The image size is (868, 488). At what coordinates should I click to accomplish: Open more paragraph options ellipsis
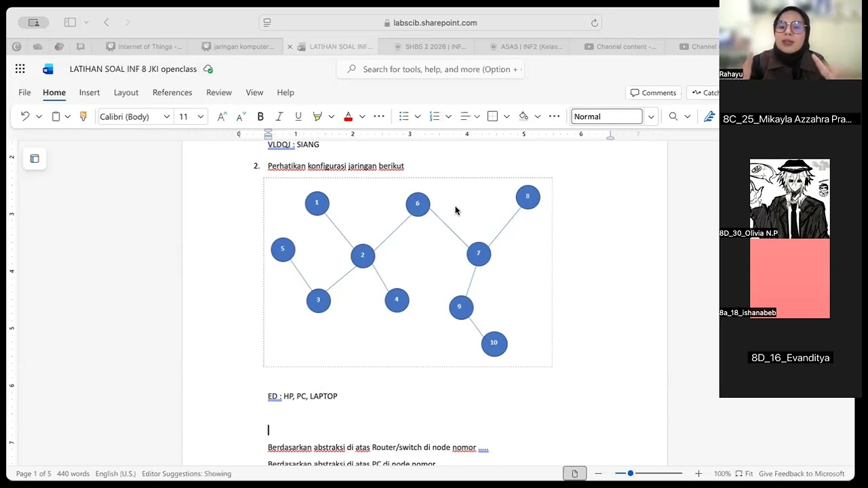pyautogui.click(x=554, y=117)
